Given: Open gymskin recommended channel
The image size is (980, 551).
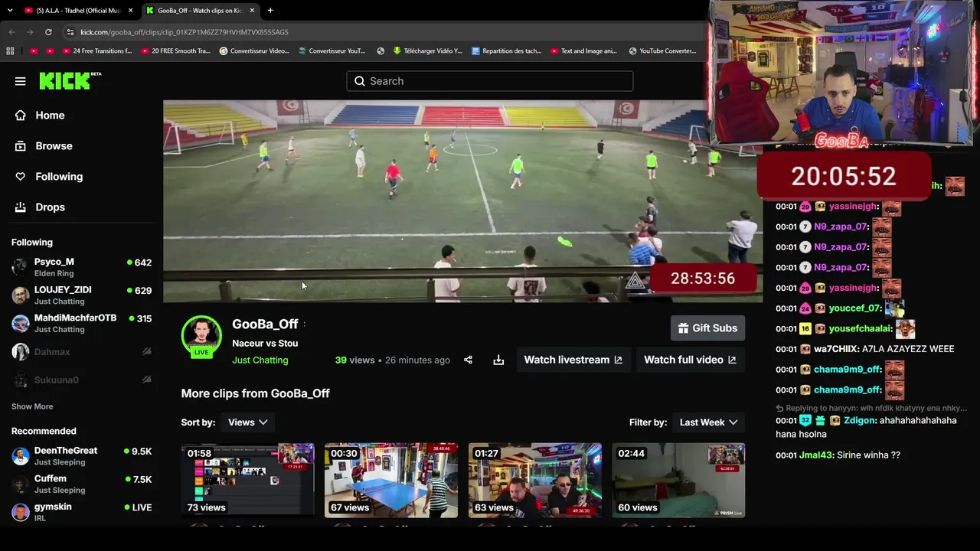Looking at the screenshot, I should tap(82, 512).
